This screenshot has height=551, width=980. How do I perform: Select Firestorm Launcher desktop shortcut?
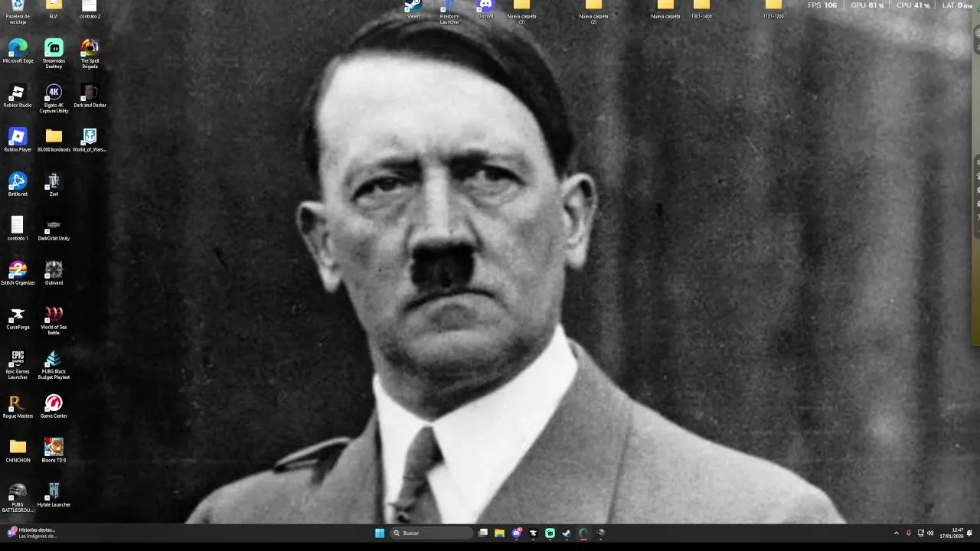click(x=449, y=11)
